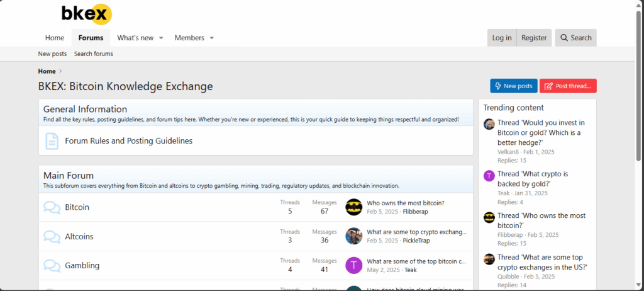Open the Forums tab

click(91, 38)
